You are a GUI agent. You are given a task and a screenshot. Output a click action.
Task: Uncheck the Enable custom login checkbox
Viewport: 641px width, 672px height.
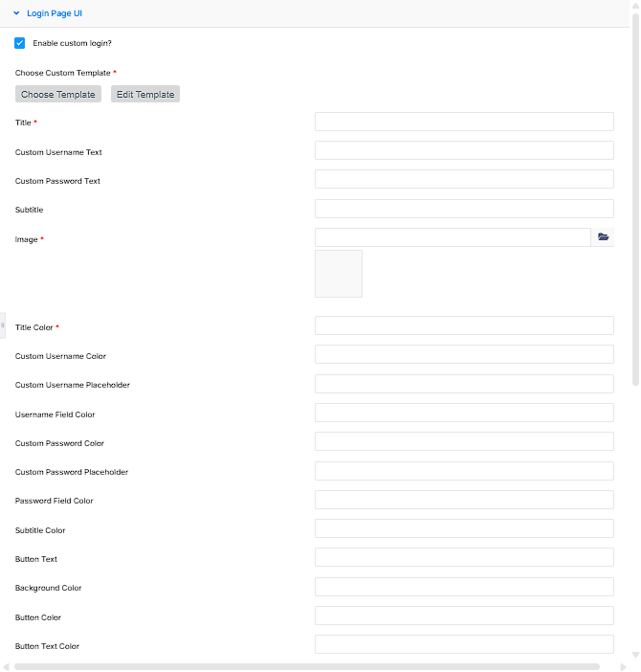tap(20, 43)
